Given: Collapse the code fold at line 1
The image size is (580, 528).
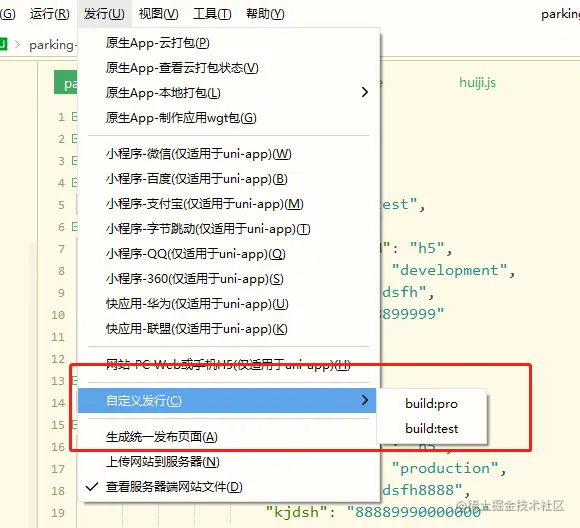Looking at the screenshot, I should (x=75, y=117).
